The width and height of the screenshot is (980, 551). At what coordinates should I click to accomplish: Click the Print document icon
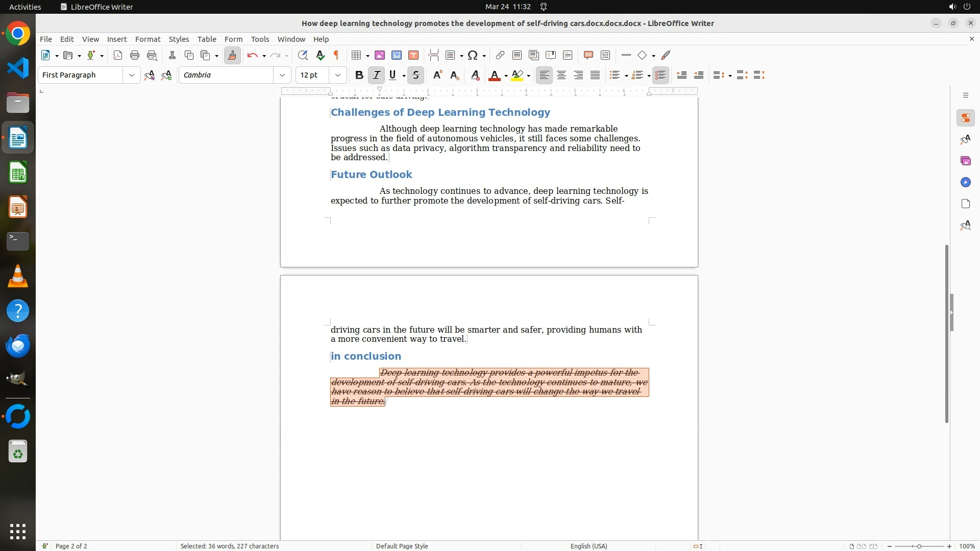[x=135, y=56]
